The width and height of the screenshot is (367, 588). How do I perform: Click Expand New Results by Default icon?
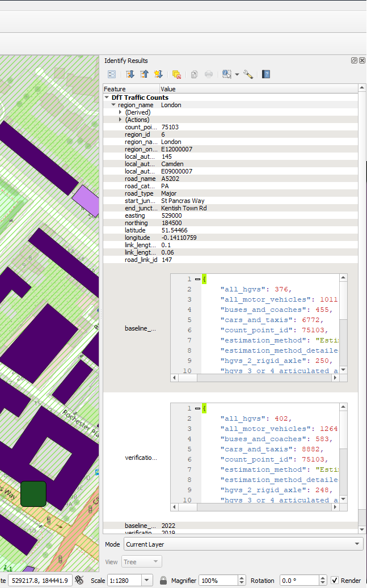pos(158,74)
